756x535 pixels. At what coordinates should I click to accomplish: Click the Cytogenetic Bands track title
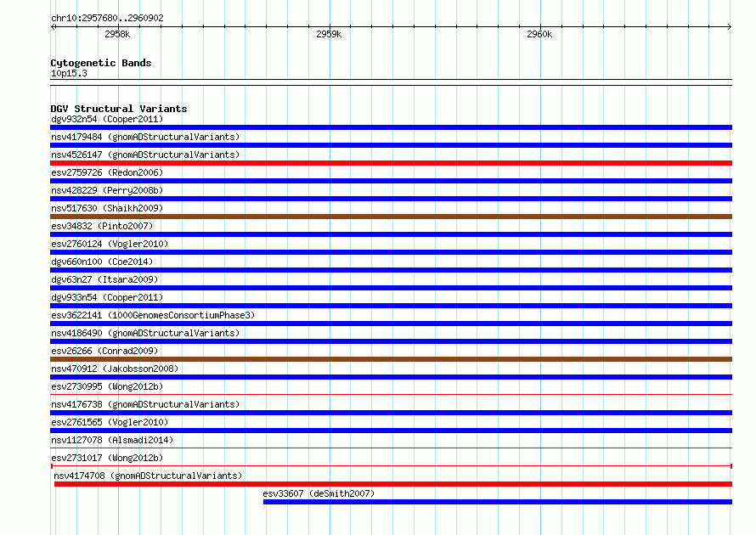tap(101, 63)
